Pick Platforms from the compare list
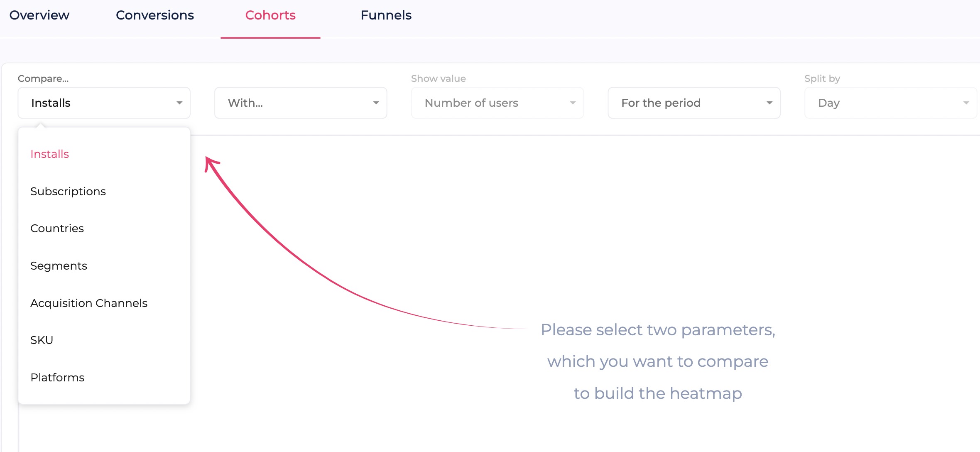This screenshot has width=980, height=452. click(57, 378)
